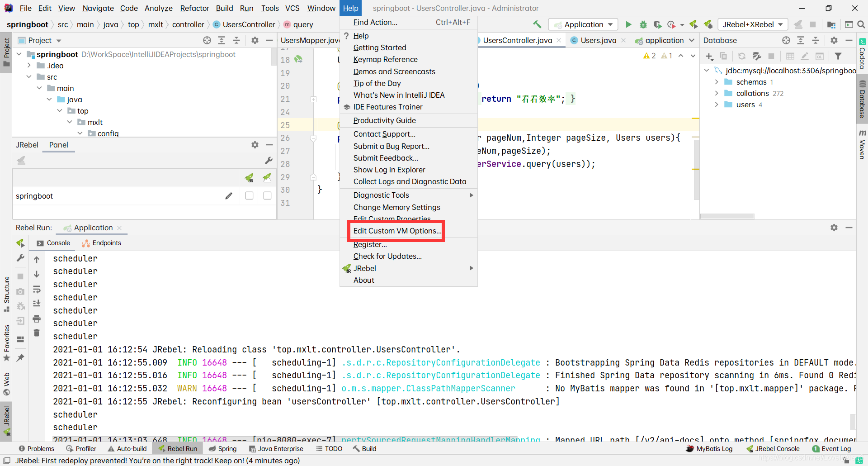Enable JRebel checkbox for springboot module
The height and width of the screenshot is (466, 868).
pyautogui.click(x=249, y=195)
